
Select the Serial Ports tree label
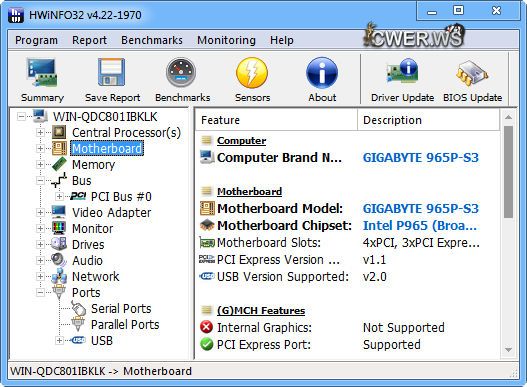(121, 308)
